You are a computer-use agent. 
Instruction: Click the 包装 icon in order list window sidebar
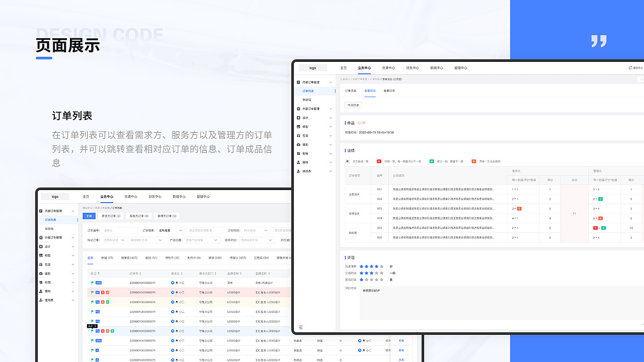[x=41, y=264]
